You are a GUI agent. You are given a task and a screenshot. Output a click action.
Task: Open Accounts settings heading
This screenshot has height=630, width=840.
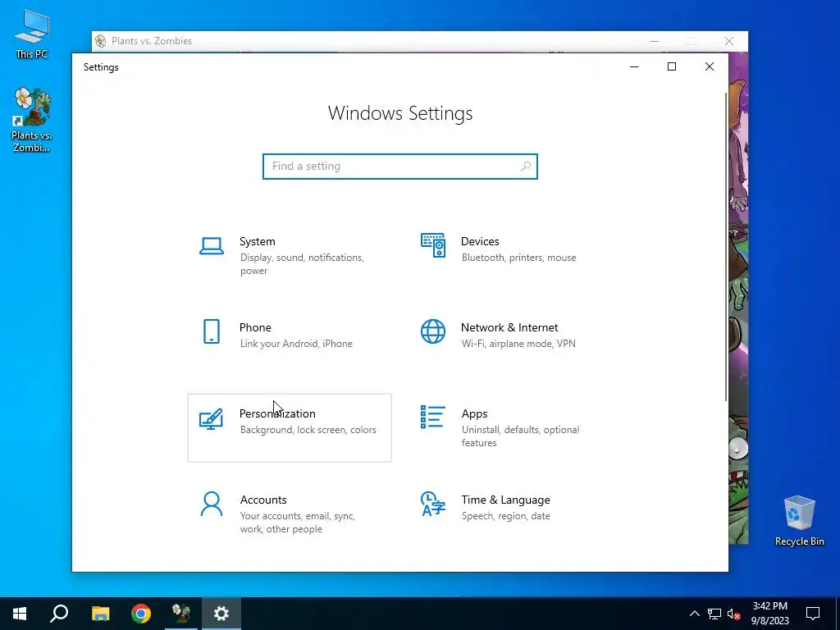(x=263, y=500)
